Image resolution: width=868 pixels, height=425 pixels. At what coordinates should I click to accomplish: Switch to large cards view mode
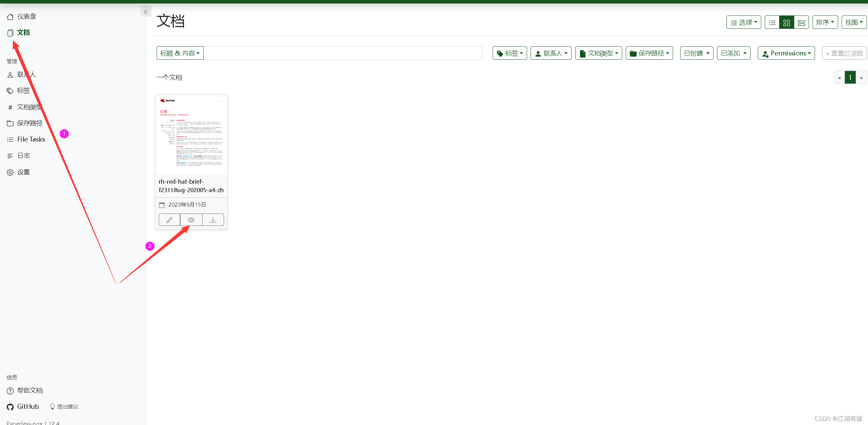coord(801,22)
